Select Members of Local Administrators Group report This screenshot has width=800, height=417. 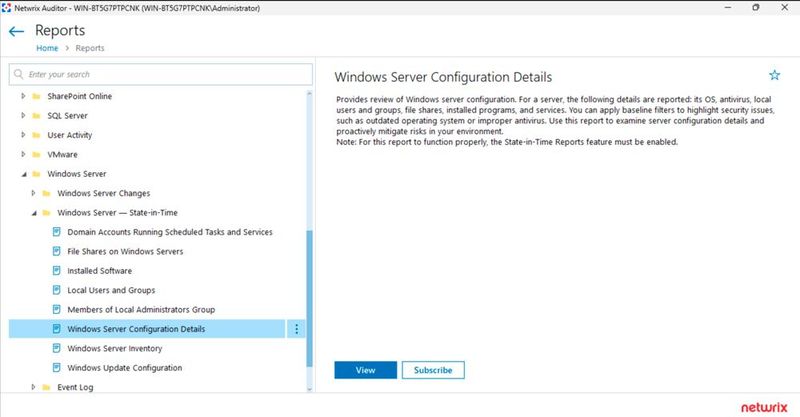tap(141, 309)
